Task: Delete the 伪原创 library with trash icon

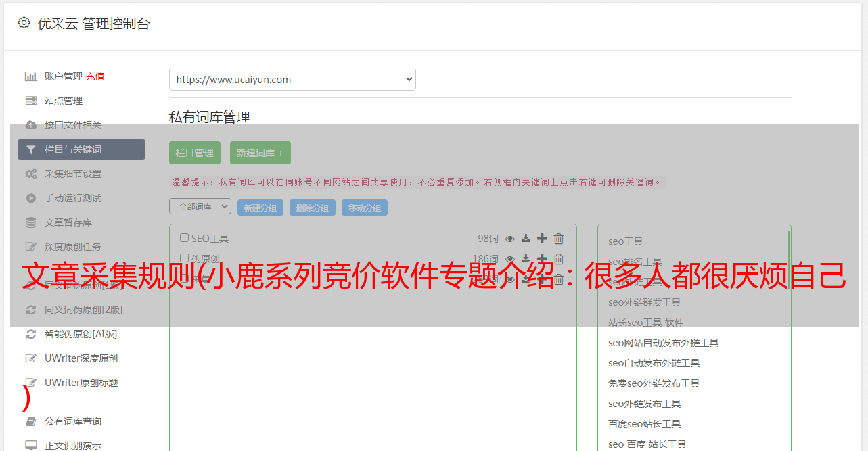Action: coord(559,258)
